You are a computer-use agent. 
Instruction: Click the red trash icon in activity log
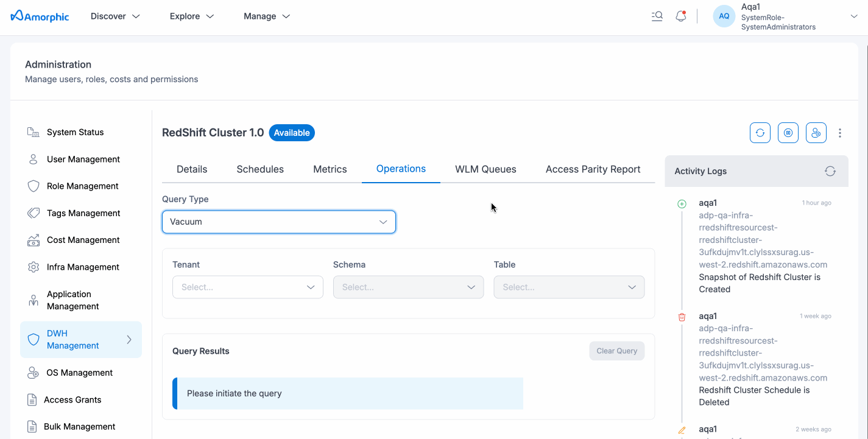pos(682,317)
